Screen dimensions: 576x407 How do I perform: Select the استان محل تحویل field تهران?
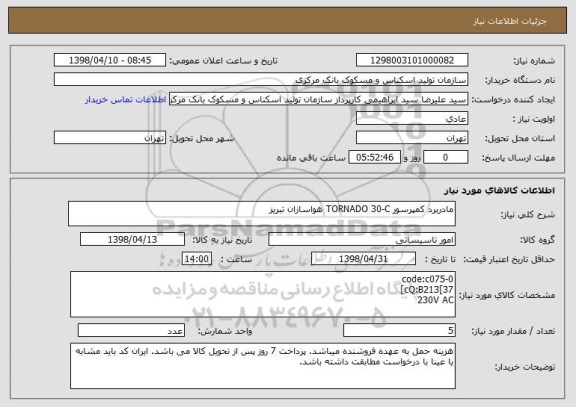click(x=412, y=138)
